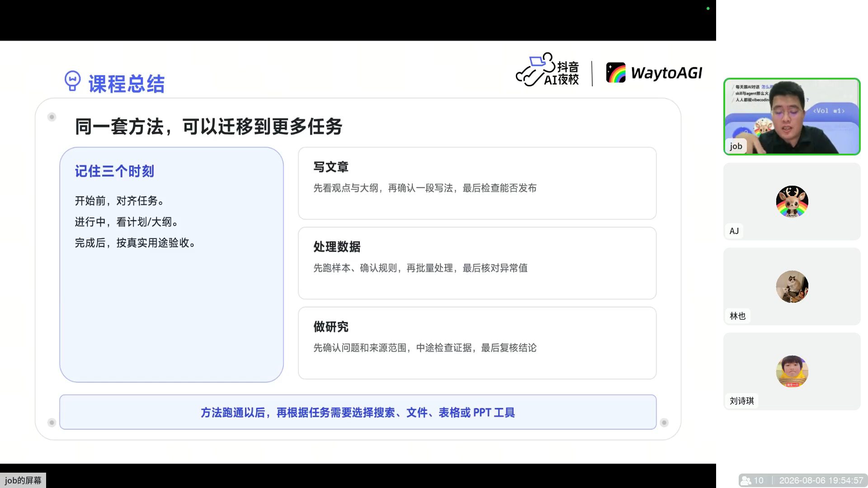Click 林也's cat avatar
The image size is (868, 488).
792,286
